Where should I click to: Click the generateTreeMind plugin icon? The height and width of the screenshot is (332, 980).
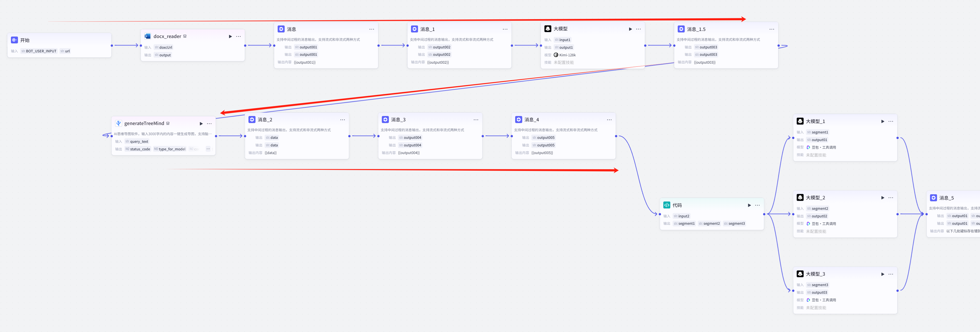coord(118,123)
